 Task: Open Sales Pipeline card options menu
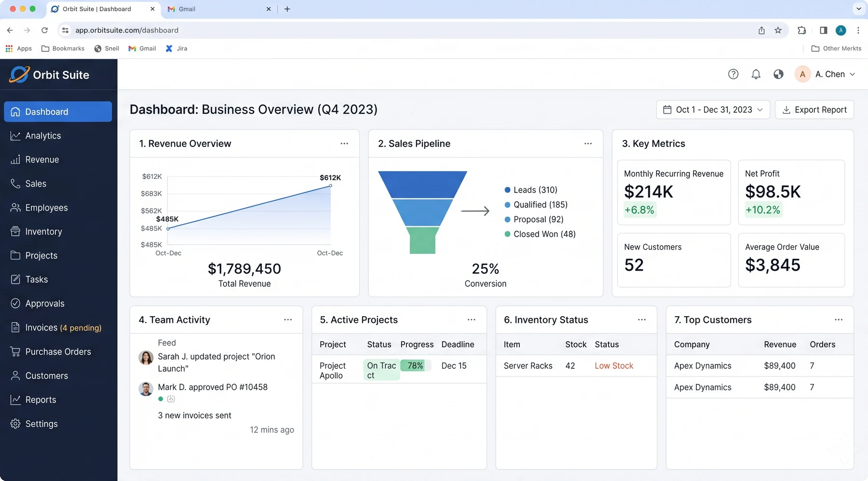(588, 143)
